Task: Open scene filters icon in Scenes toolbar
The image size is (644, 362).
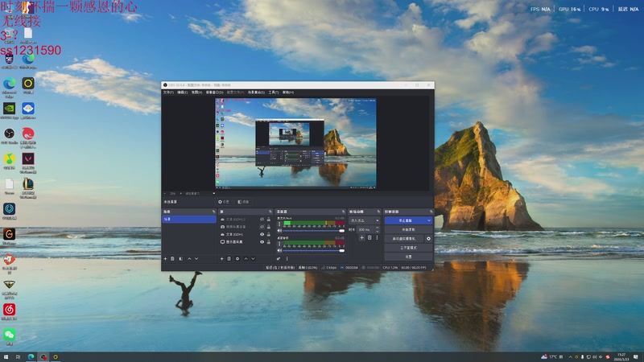Action: pos(180,259)
